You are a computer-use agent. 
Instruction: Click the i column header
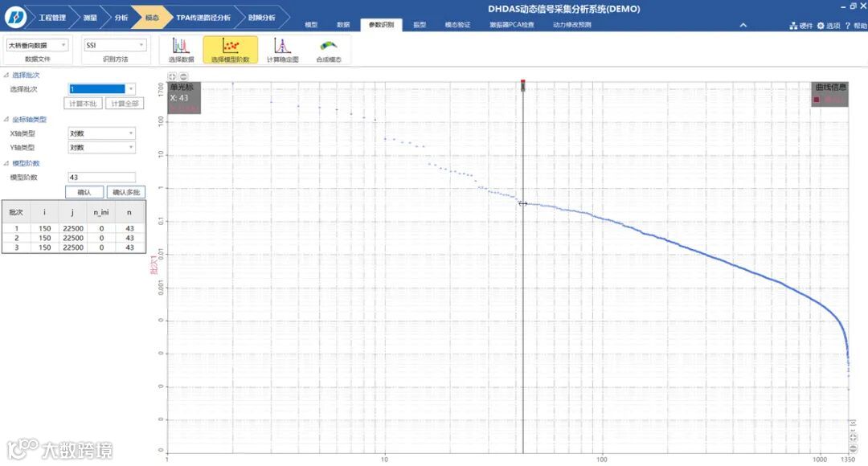(45, 212)
